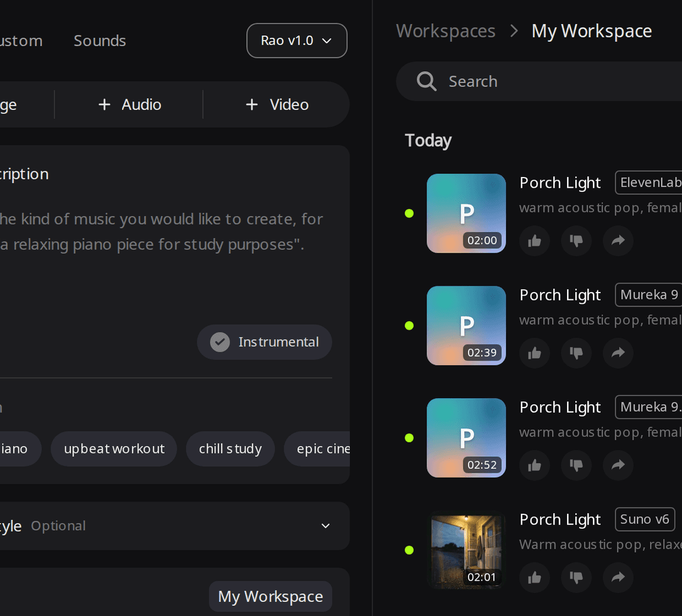Switch to the Sounds tab
This screenshot has width=682, height=616.
click(100, 40)
